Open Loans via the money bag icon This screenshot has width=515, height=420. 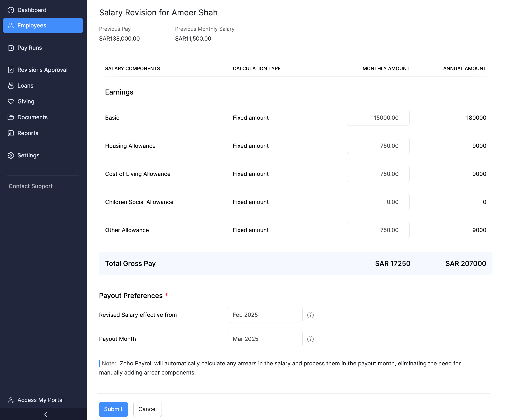click(x=11, y=85)
